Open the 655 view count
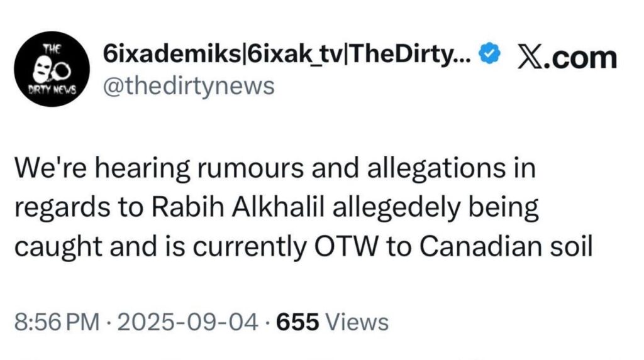The width and height of the screenshot is (644, 360). point(297,322)
